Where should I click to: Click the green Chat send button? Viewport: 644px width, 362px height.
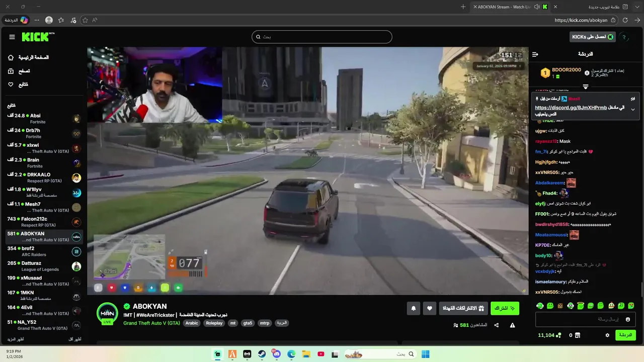point(625,335)
